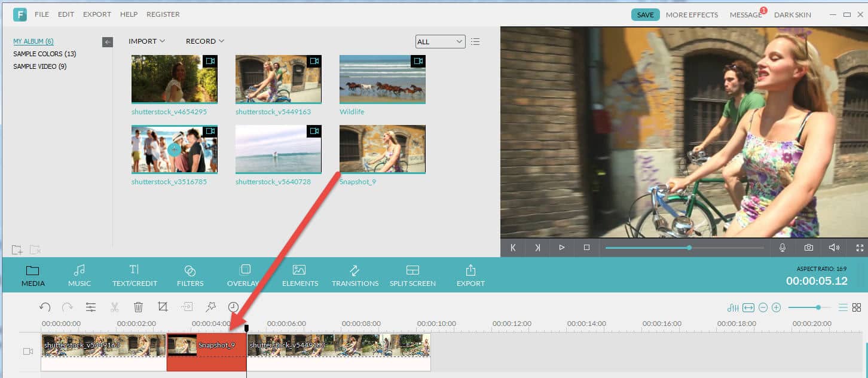The height and width of the screenshot is (378, 868).
Task: Switch to the MUSIC tab
Action: pyautogui.click(x=80, y=276)
